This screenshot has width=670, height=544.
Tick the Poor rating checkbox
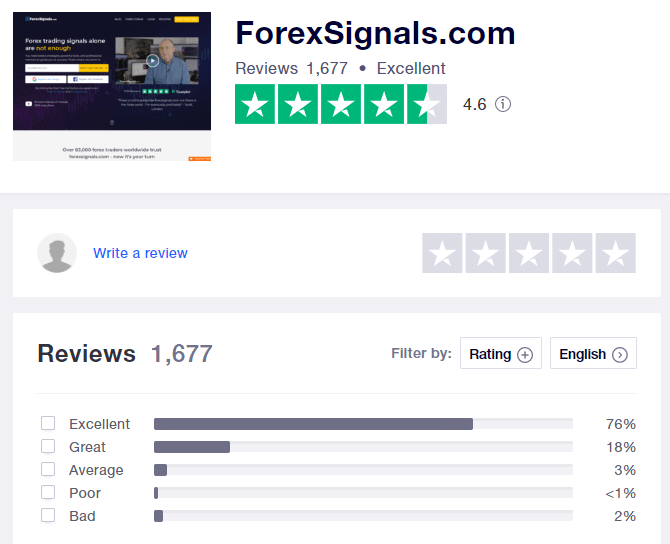tap(48, 493)
